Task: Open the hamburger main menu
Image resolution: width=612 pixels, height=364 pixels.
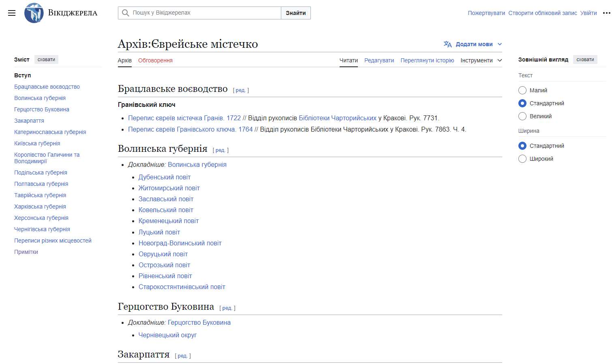Action: click(x=12, y=13)
